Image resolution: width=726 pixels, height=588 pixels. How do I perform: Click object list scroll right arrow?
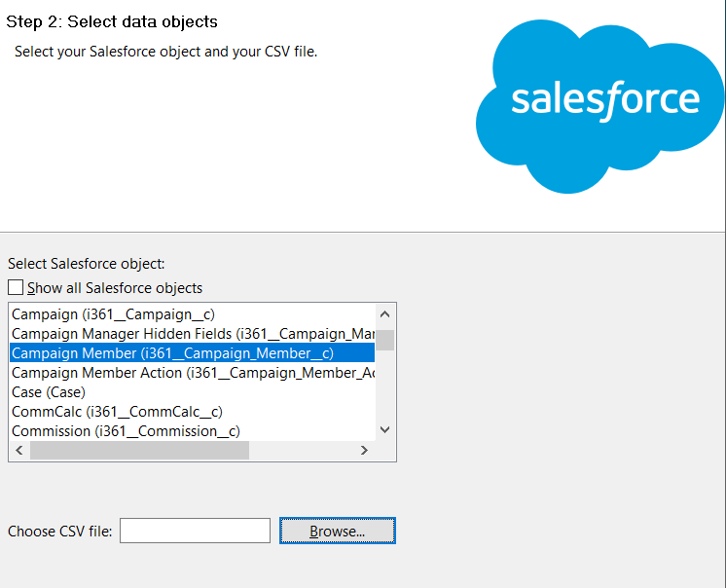364,450
